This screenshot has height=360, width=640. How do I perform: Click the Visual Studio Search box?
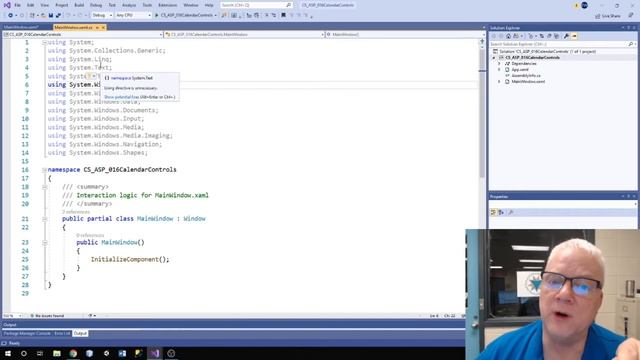coord(256,5)
